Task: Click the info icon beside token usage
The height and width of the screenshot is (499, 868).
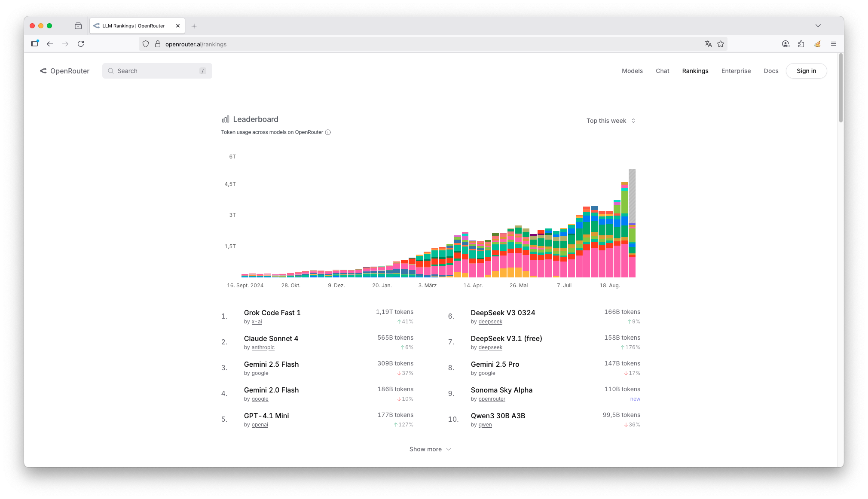Action: click(x=328, y=132)
